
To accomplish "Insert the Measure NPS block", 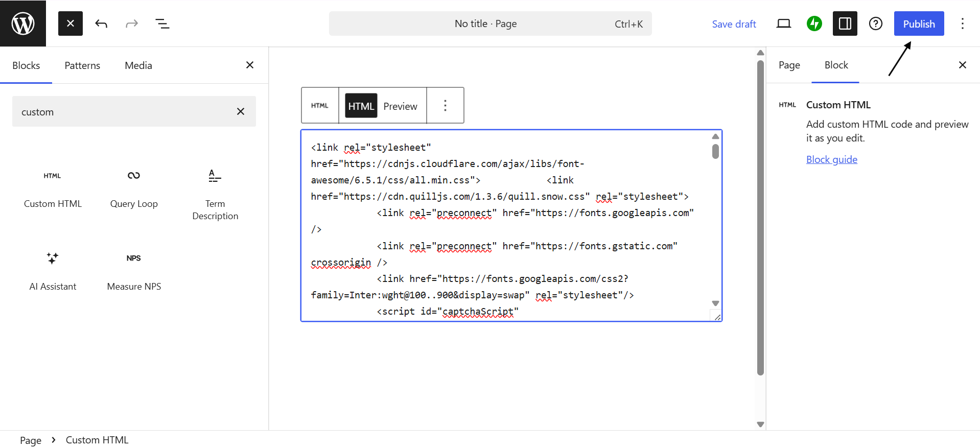I will [134, 271].
